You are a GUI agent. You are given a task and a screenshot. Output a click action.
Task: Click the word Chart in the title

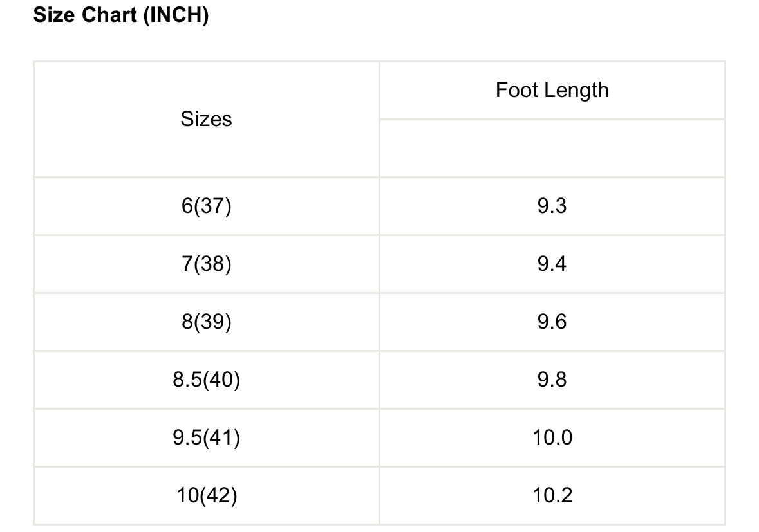tap(109, 15)
